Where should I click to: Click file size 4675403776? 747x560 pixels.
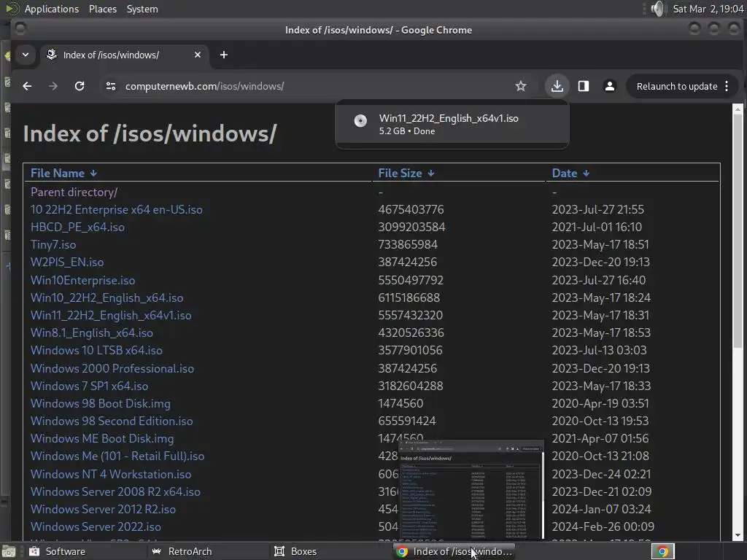[411, 209]
